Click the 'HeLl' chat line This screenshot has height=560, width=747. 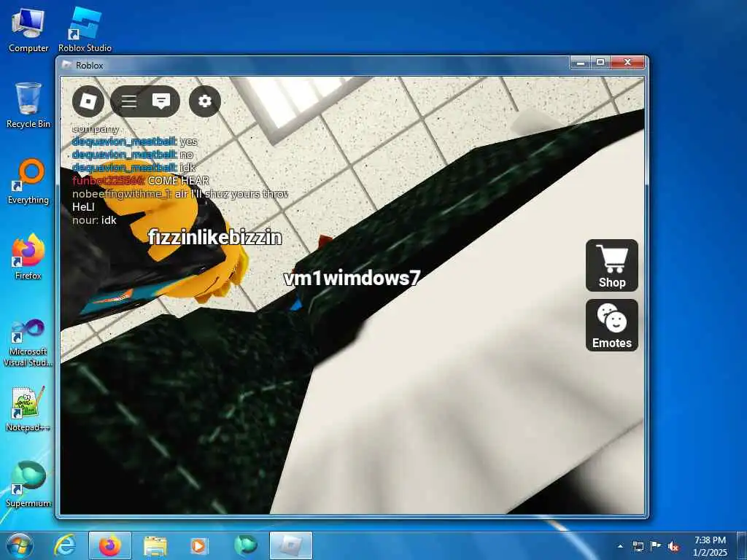point(83,206)
